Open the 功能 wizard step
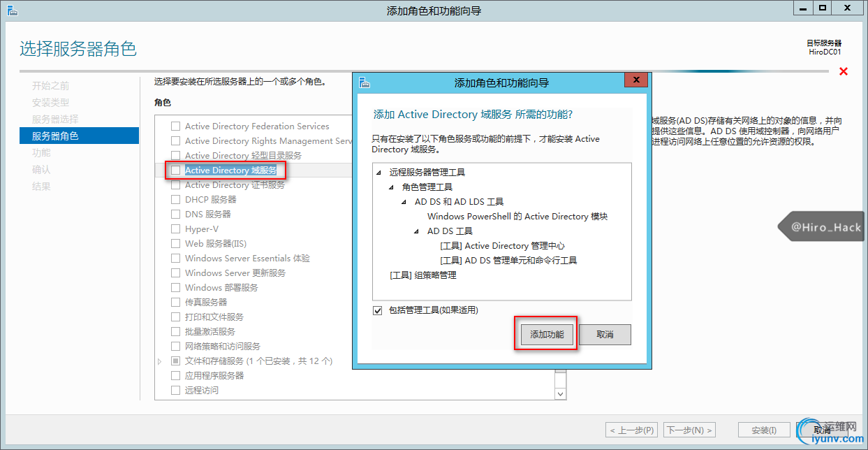This screenshot has height=450, width=868. [41, 153]
